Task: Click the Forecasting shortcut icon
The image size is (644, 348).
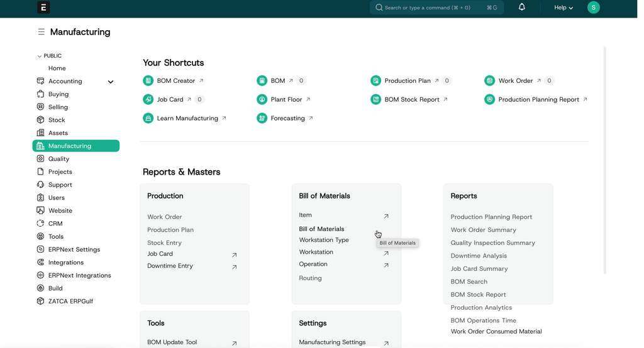Action: point(262,118)
